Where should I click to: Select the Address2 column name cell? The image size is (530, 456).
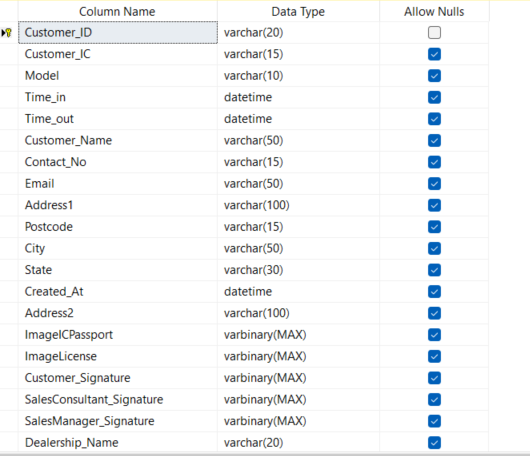click(118, 313)
